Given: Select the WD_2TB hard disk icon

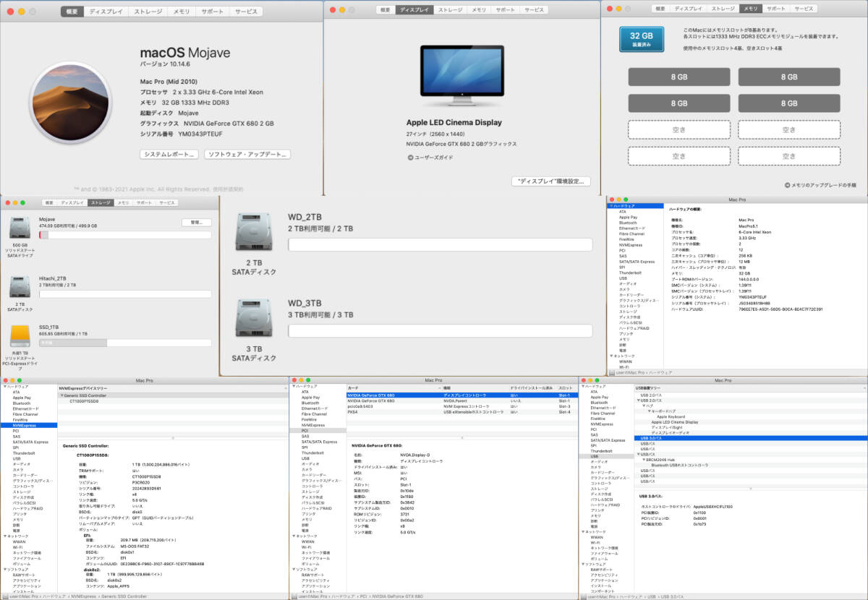Looking at the screenshot, I should 254,231.
